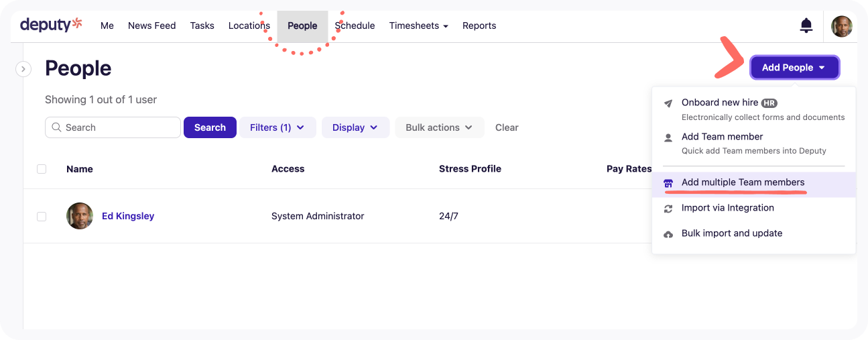The width and height of the screenshot is (868, 340).
Task: Go to the Me tab
Action: tap(107, 25)
